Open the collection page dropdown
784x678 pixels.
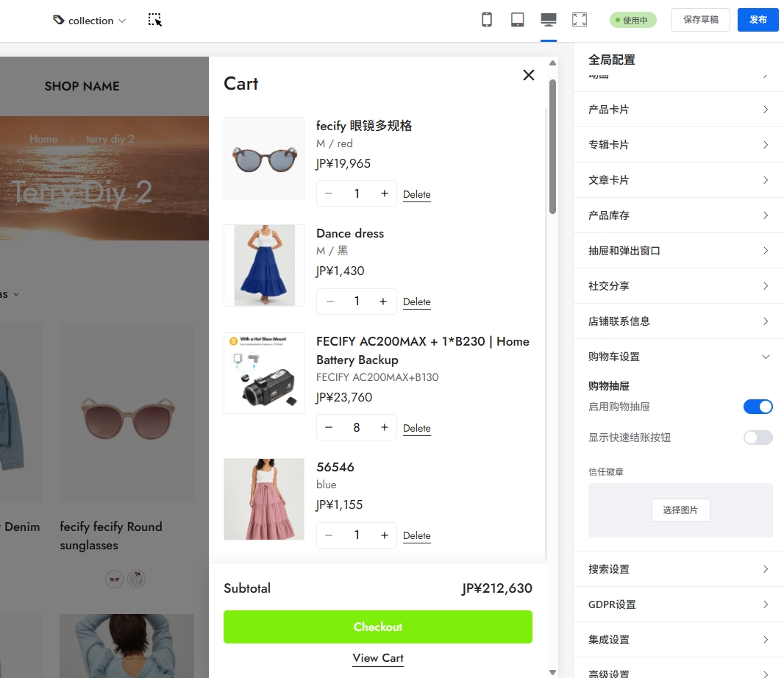[x=90, y=21]
